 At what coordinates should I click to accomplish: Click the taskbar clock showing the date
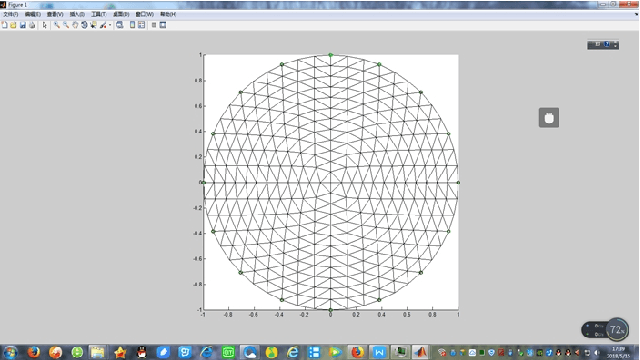(618, 352)
